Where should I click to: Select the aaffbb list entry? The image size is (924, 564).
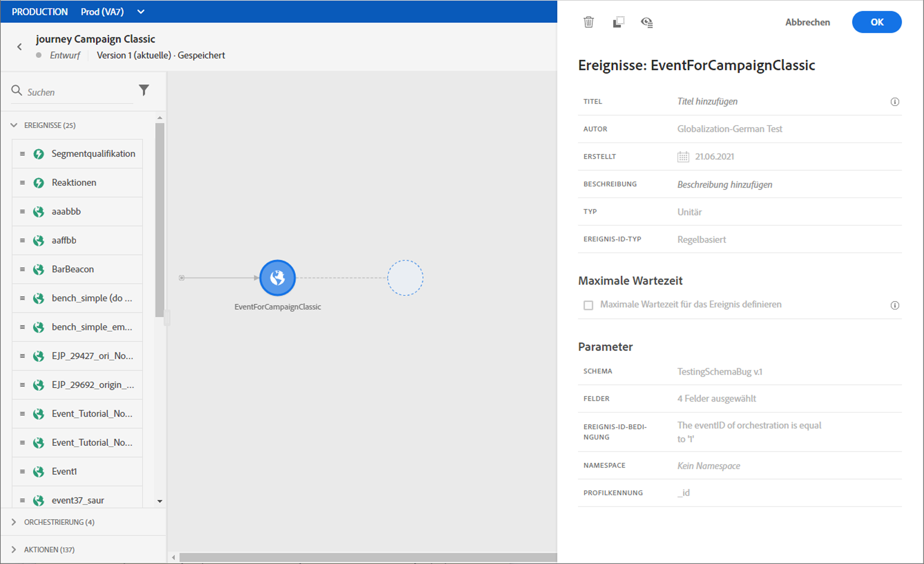77,240
